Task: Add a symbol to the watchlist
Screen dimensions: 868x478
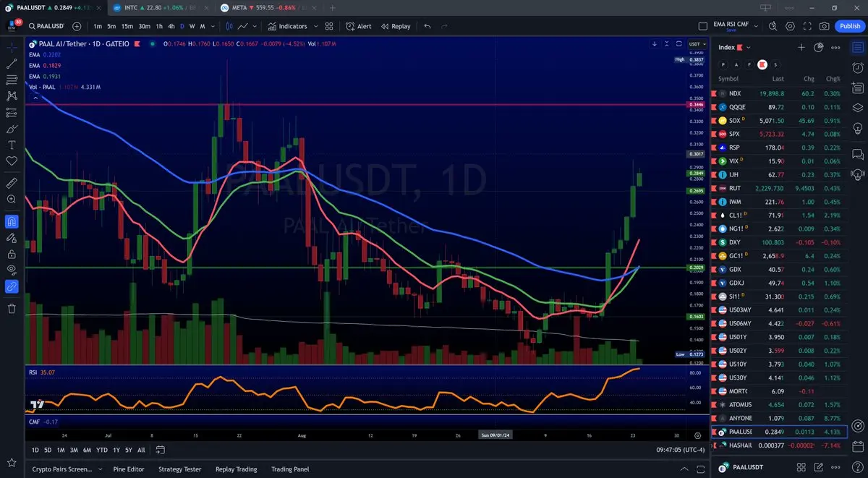Action: coord(801,47)
